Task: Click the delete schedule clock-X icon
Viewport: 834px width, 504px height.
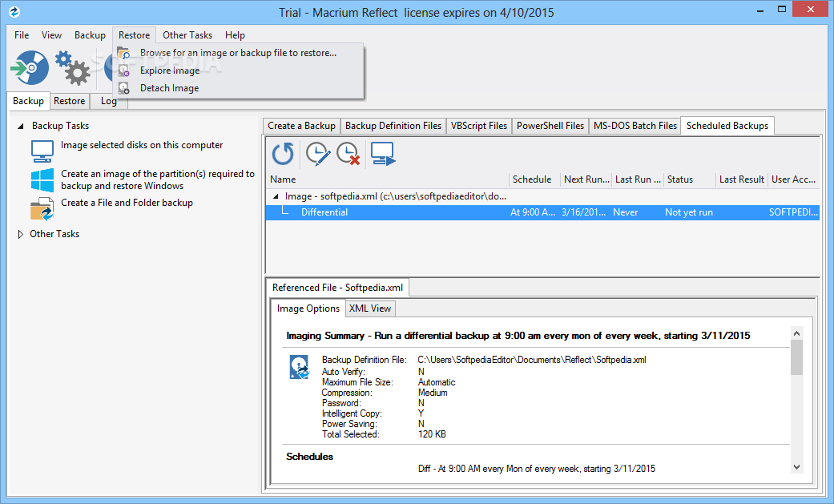Action: click(349, 154)
